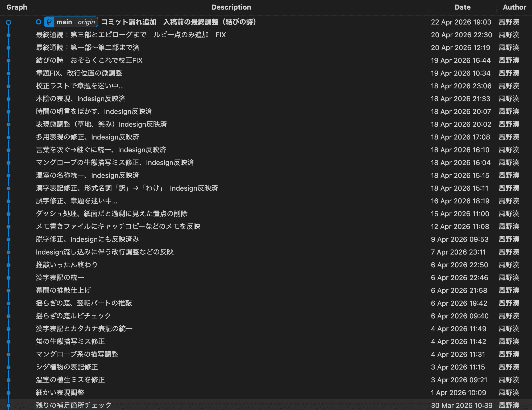This screenshot has height=410, width=532.
Task: Click the Description column header
Action: tap(231, 7)
